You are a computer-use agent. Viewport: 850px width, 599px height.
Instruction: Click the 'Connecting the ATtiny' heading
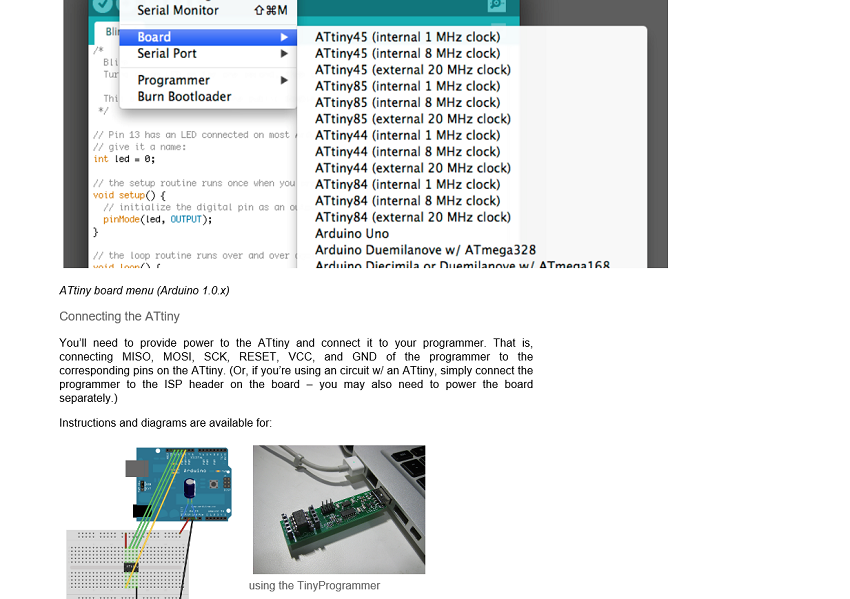coord(119,317)
